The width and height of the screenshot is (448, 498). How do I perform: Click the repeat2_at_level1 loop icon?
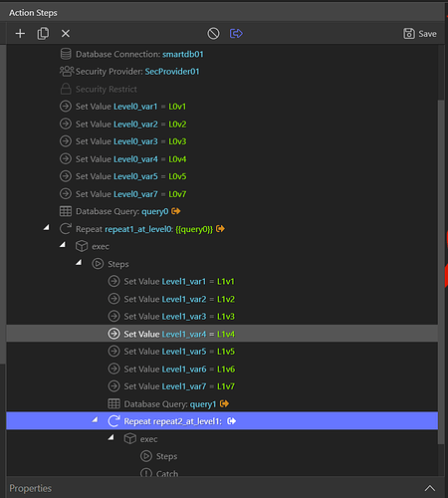[113, 421]
